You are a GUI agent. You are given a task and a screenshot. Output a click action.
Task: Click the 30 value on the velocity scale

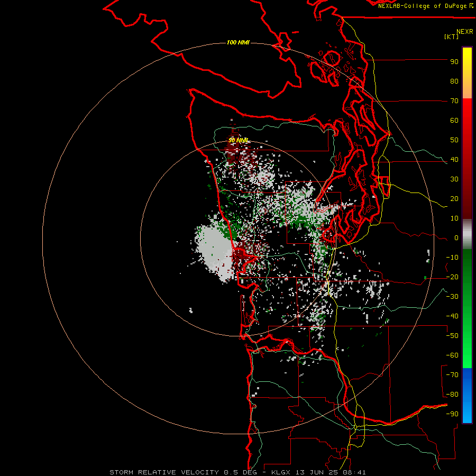454,179
